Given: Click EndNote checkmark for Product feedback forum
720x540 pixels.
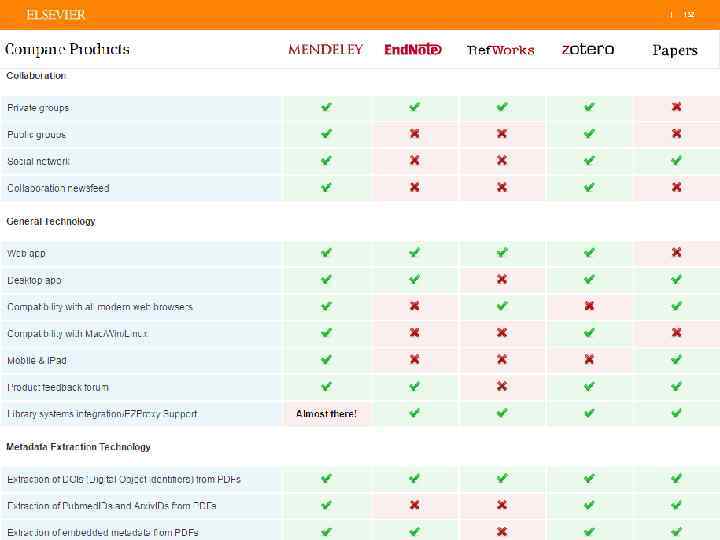Looking at the screenshot, I should 414,386.
